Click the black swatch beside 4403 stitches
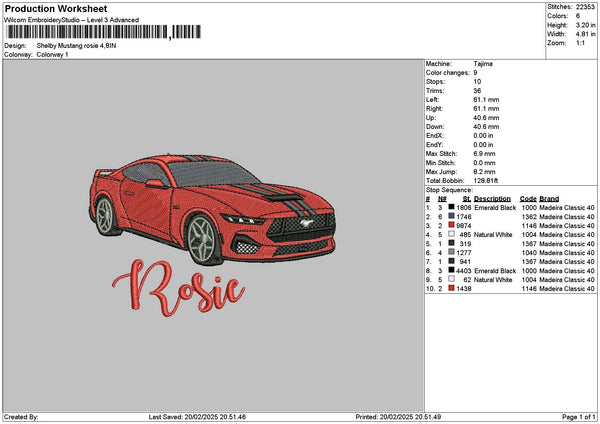Viewport: 600px width, 424px height. click(x=452, y=270)
